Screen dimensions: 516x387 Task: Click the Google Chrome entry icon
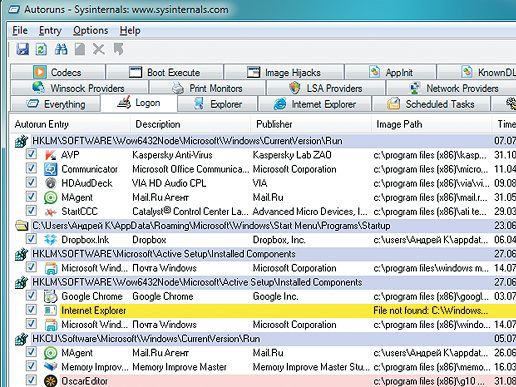pos(50,296)
